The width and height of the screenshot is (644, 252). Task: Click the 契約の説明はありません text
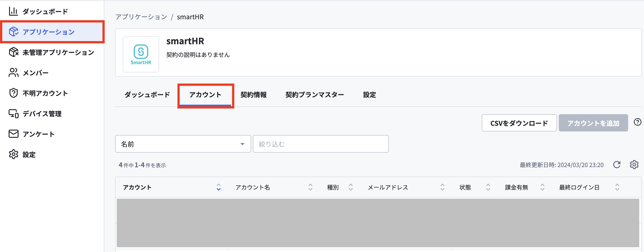click(198, 55)
